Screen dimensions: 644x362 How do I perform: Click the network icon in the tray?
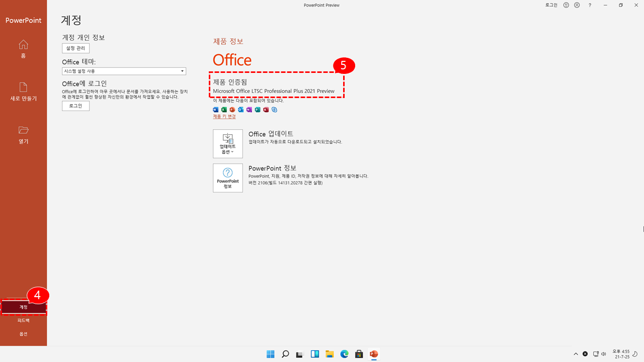[596, 354]
